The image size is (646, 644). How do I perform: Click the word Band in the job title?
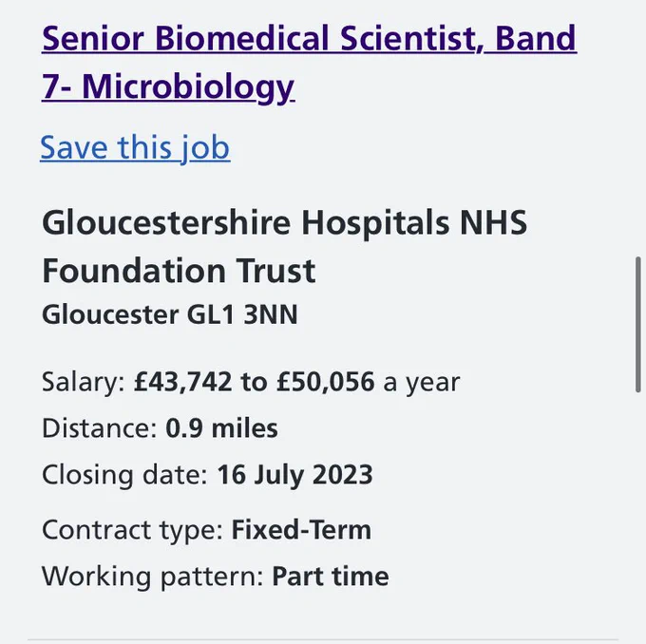click(x=536, y=38)
